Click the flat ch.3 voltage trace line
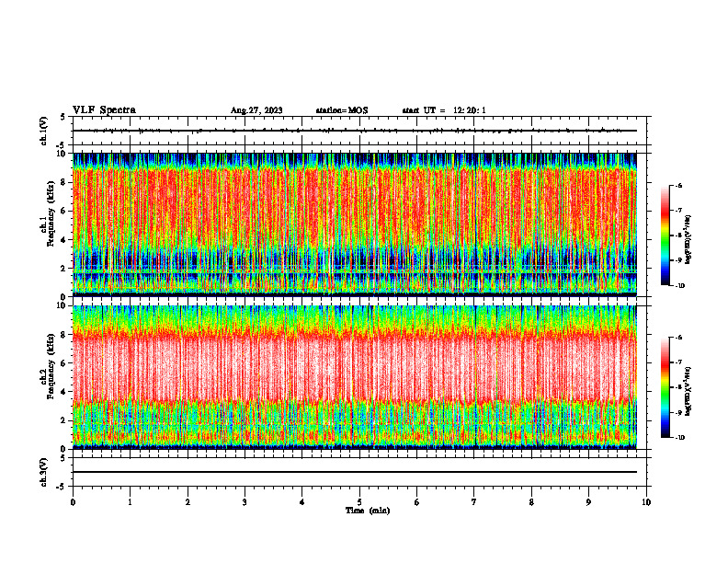This screenshot has height=563, width=728. tap(354, 472)
